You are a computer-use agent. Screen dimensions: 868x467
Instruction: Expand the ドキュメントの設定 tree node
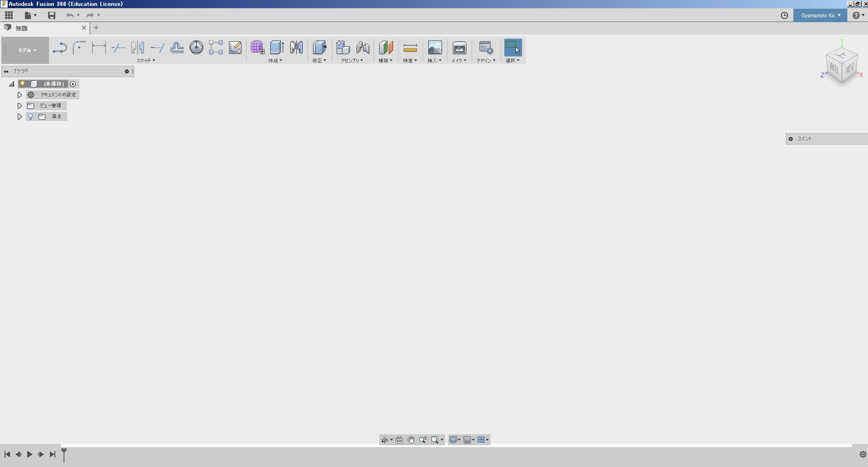pos(20,95)
